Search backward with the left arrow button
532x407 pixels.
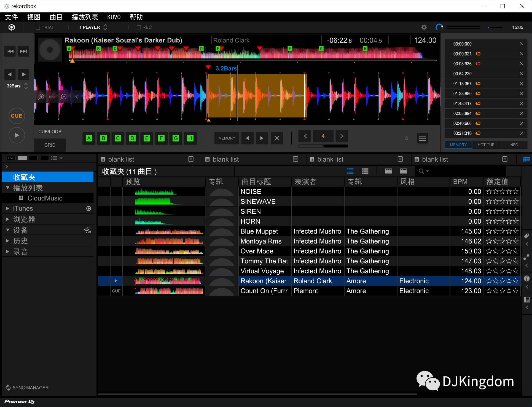pyautogui.click(x=10, y=74)
